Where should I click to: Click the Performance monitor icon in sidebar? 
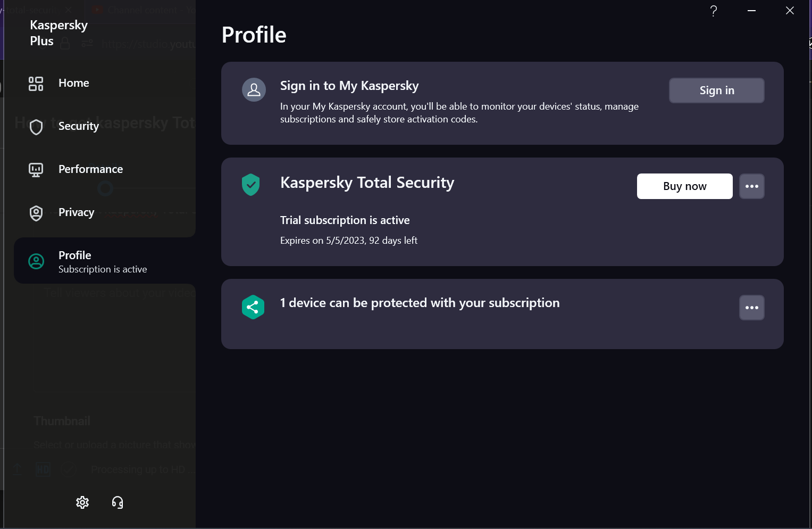36,170
